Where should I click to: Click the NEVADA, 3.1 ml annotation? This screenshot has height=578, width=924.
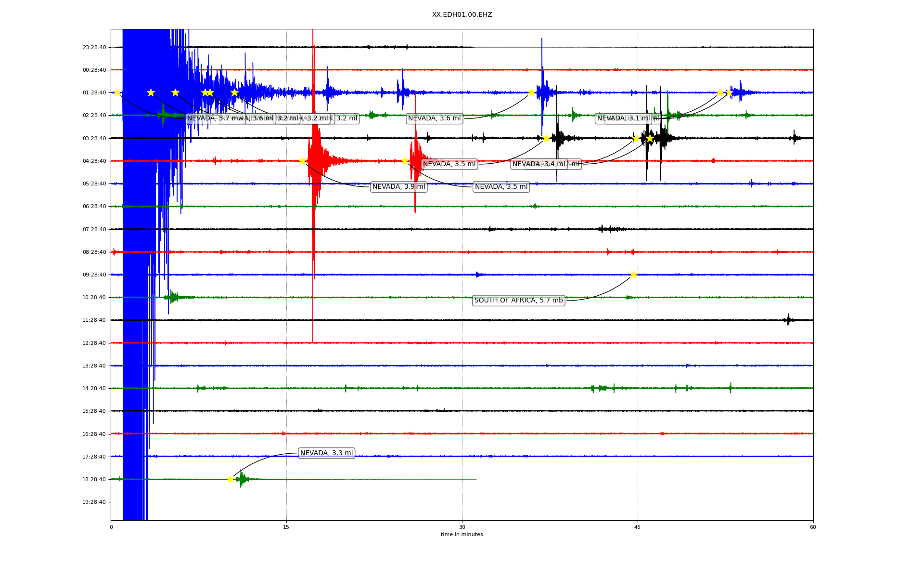tap(623, 118)
